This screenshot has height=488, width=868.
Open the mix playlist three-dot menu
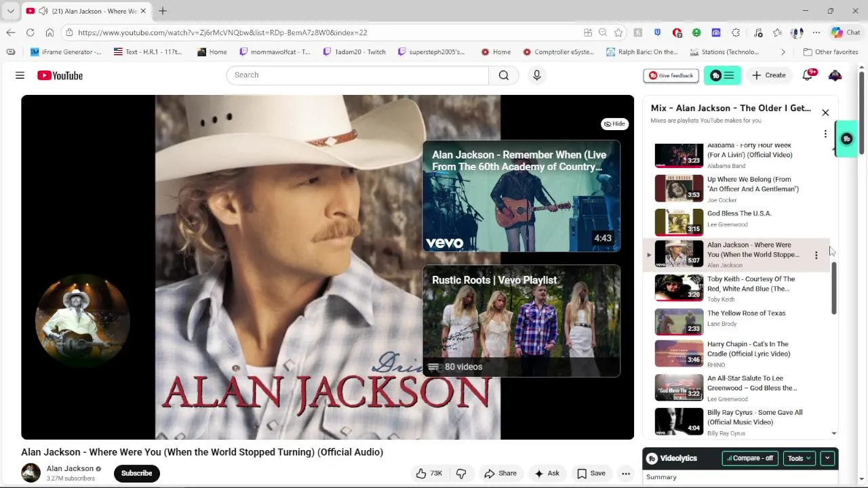(x=825, y=134)
